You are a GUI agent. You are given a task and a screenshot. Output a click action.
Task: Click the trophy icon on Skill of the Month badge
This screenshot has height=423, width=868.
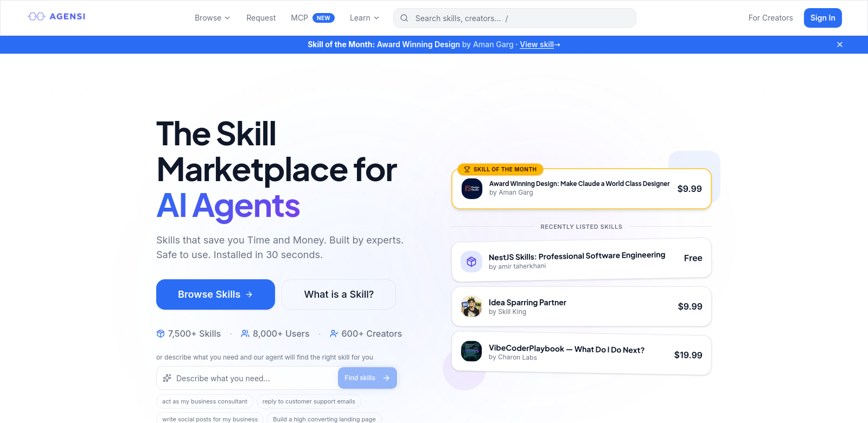click(467, 169)
